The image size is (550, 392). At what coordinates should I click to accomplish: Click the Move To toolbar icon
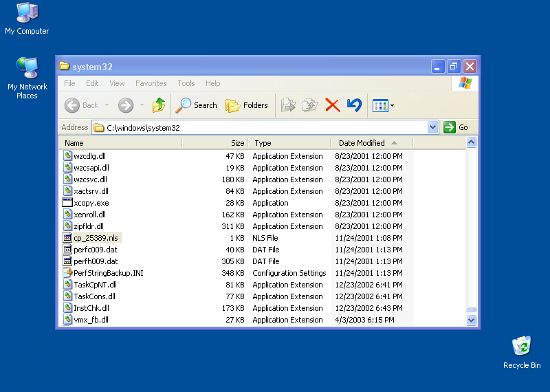(288, 105)
